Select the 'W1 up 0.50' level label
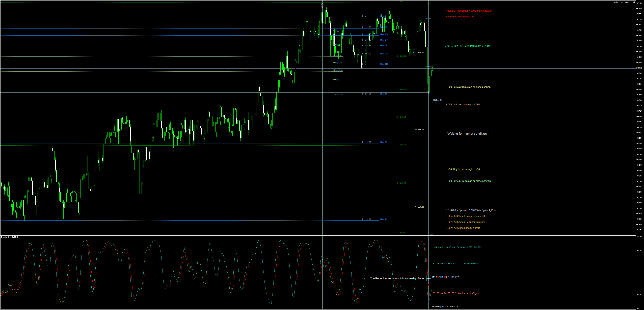This screenshot has height=310, width=644. [419, 130]
